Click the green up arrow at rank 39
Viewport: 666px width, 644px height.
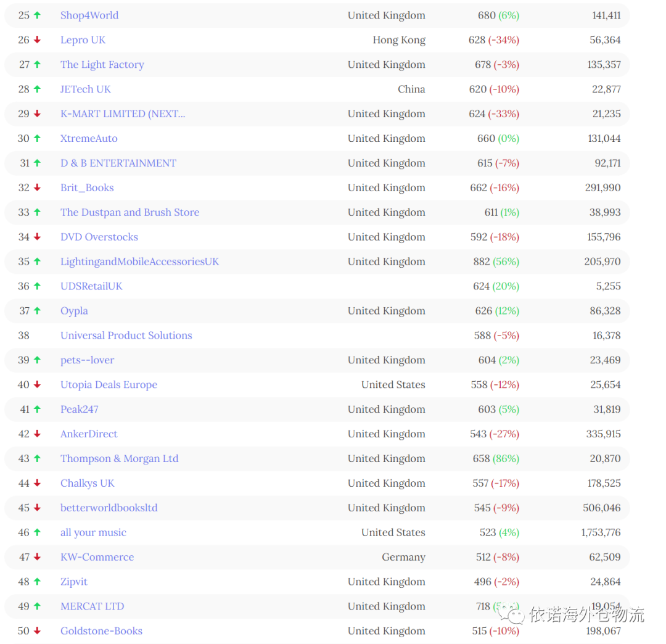[38, 360]
